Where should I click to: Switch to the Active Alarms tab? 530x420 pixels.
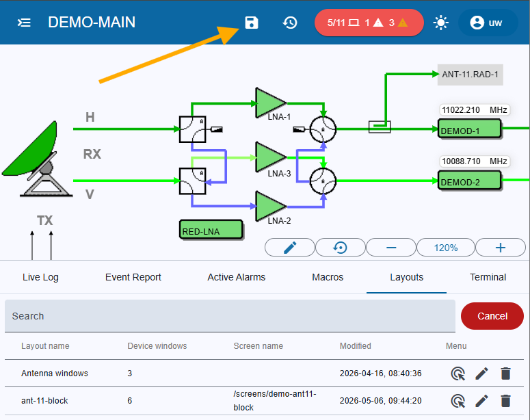pos(236,277)
